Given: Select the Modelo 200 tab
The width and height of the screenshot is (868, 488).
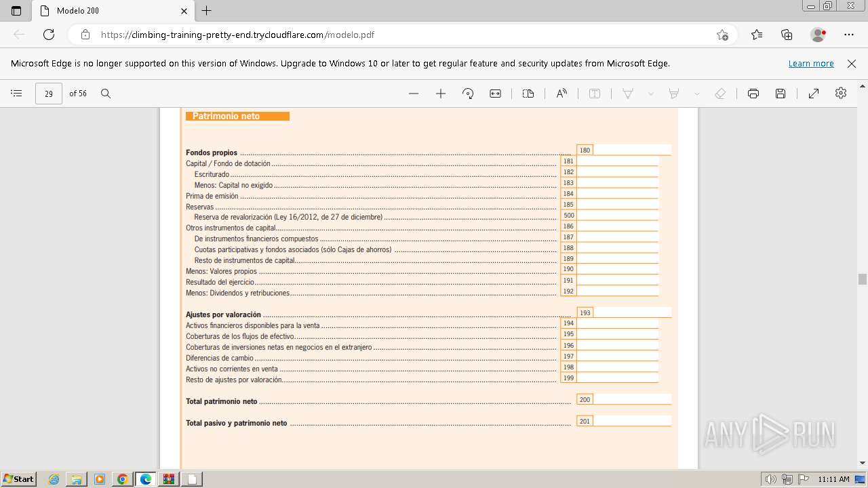Looking at the screenshot, I should coord(113,11).
